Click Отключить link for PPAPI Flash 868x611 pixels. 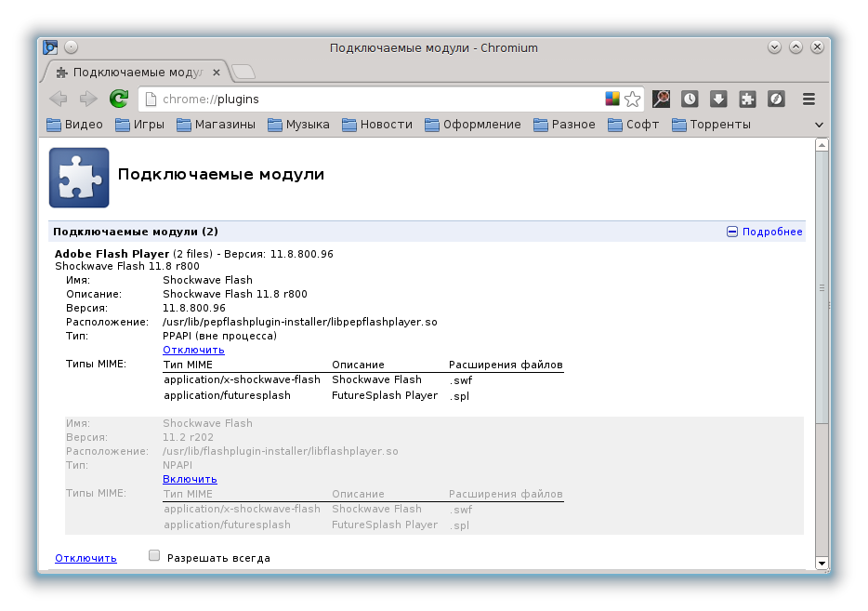(193, 350)
